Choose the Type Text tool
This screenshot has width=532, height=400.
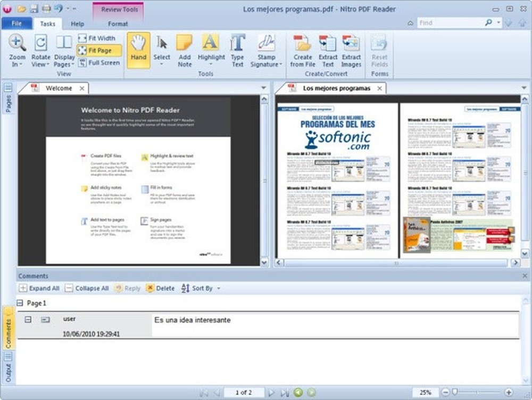237,51
